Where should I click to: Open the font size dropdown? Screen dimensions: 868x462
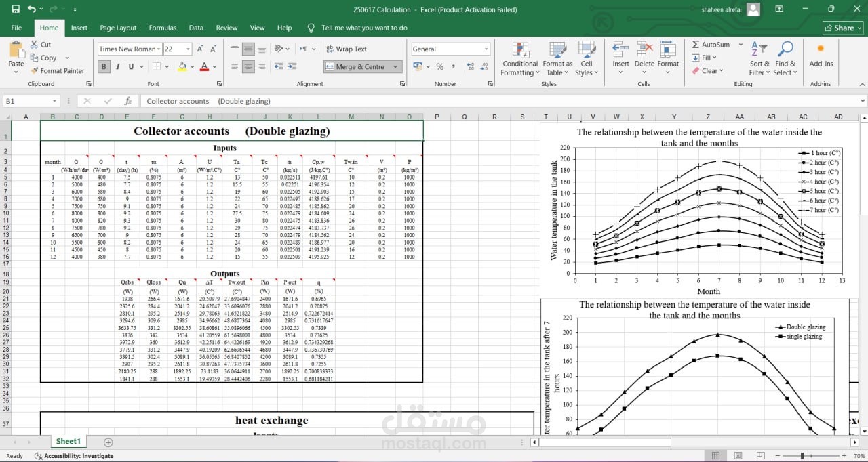click(187, 49)
